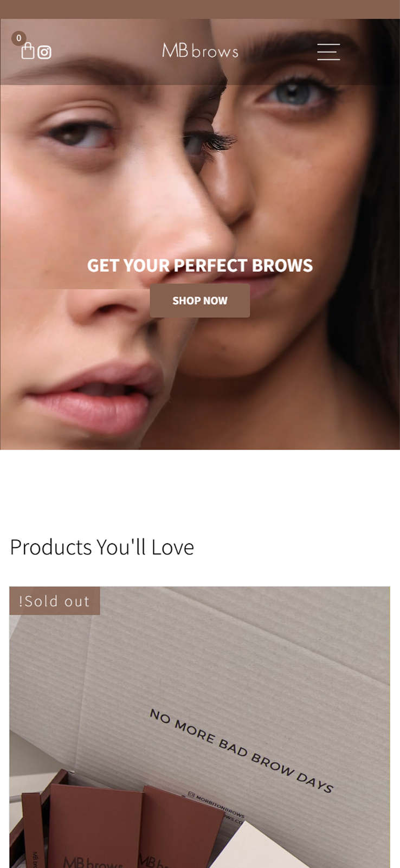Viewport: 400px width, 868px height.
Task: Click the NO MORE BAD BROW DAYS box text
Action: coord(241,751)
